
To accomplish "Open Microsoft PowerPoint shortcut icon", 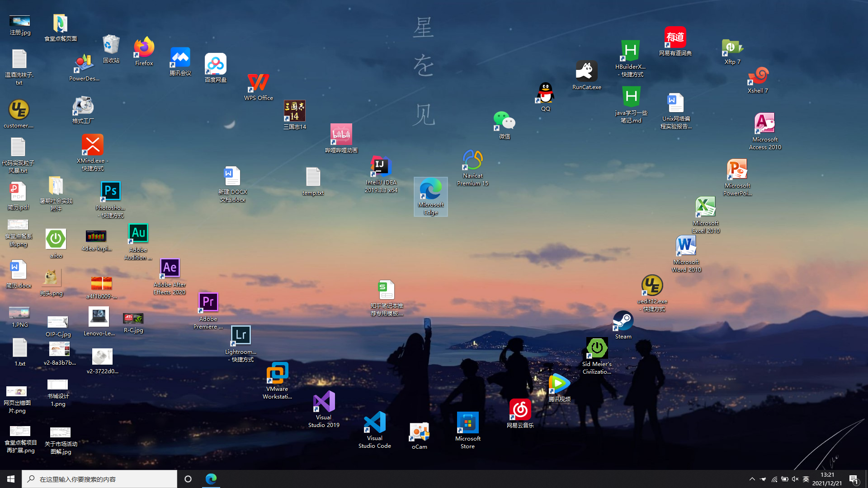I will click(737, 178).
